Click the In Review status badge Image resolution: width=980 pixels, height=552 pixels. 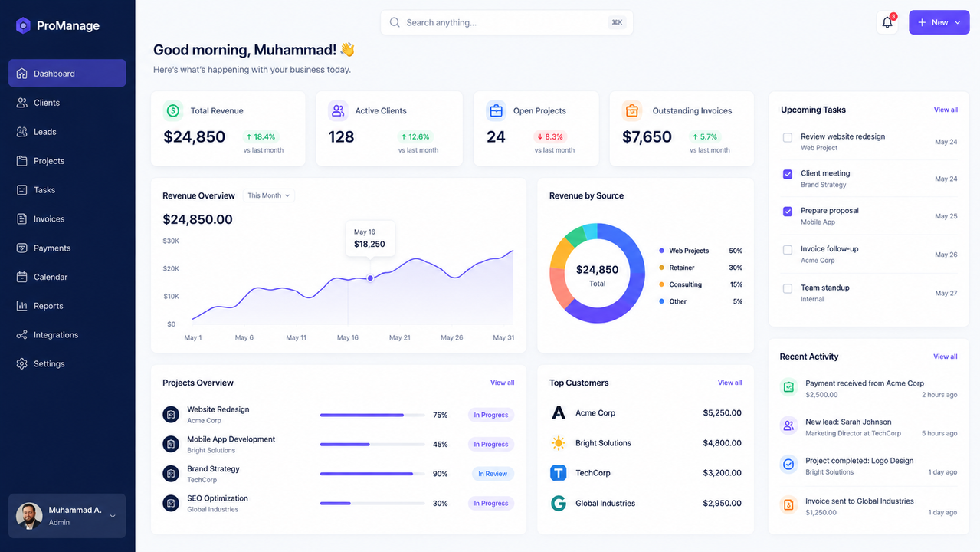tap(493, 474)
